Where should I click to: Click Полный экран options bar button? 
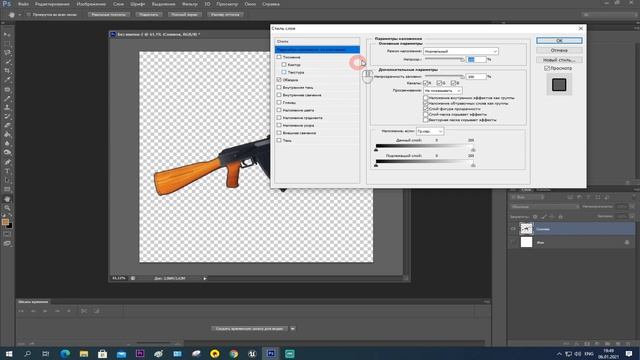click(x=184, y=15)
